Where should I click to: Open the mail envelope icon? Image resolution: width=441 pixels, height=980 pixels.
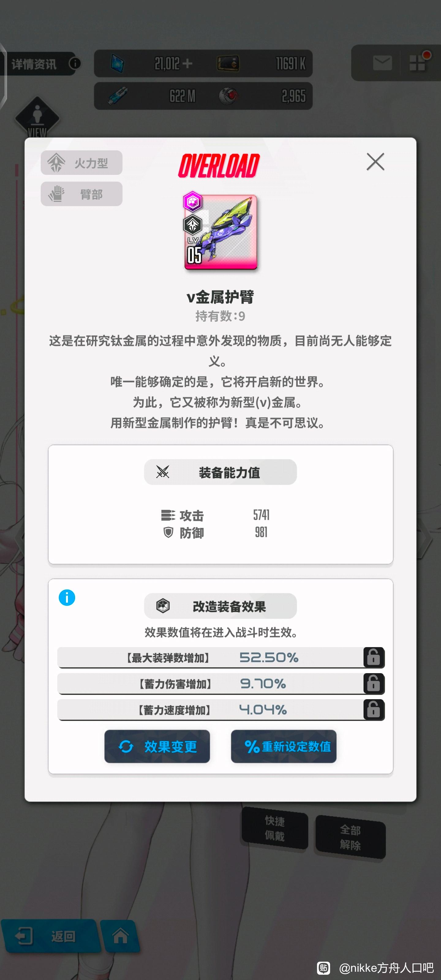383,63
